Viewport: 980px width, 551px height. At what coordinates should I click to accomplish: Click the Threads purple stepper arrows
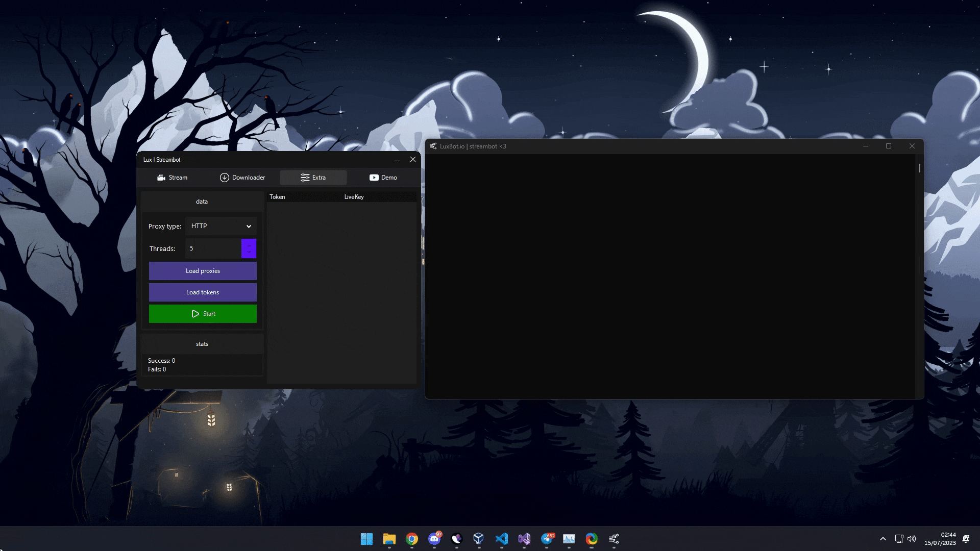click(249, 248)
